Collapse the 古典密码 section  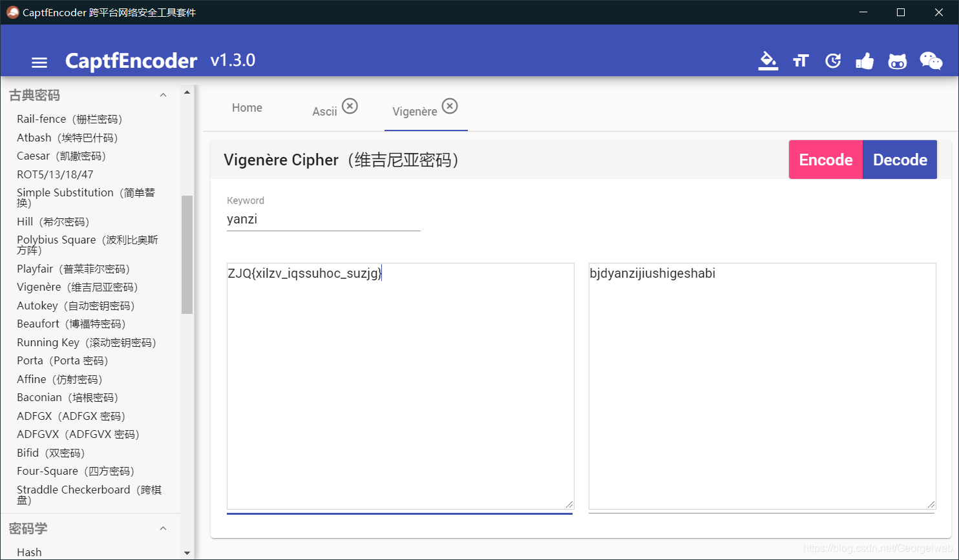pos(163,95)
